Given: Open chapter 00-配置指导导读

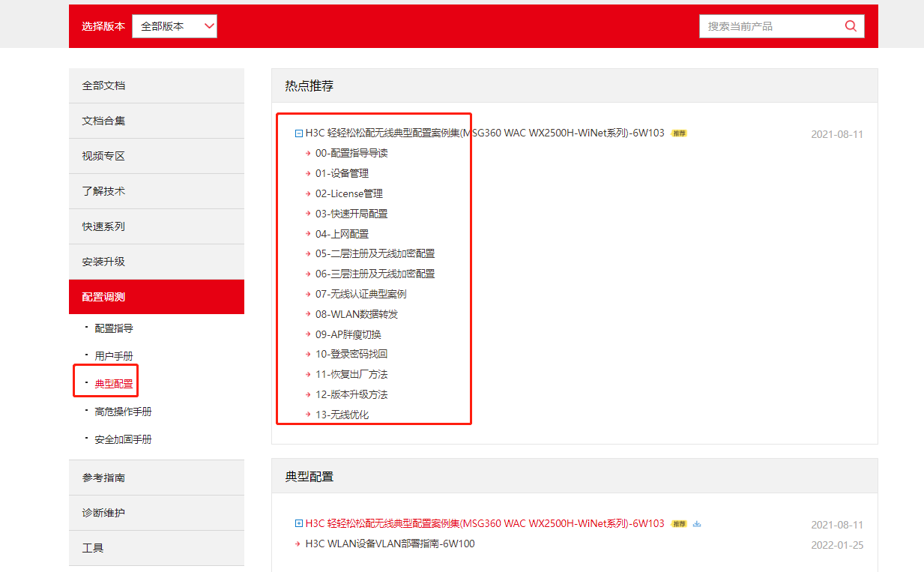Looking at the screenshot, I should point(351,153).
